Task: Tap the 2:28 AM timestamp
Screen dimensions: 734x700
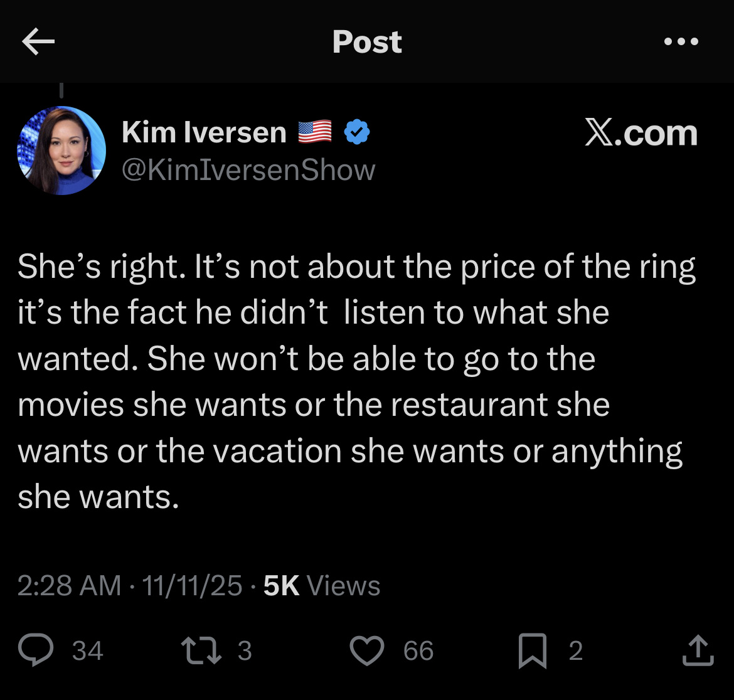Action: 69,586
